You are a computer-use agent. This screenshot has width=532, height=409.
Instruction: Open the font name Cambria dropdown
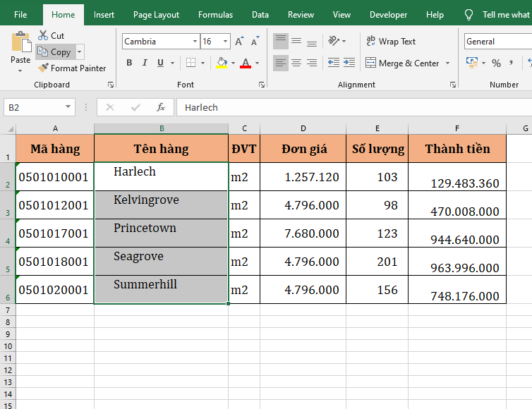tap(195, 42)
